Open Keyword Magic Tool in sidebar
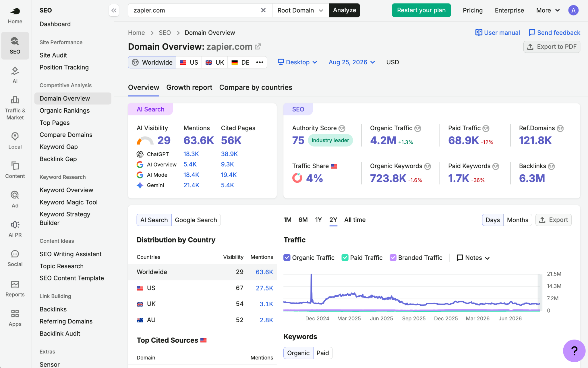This screenshot has height=368, width=588. click(x=69, y=202)
